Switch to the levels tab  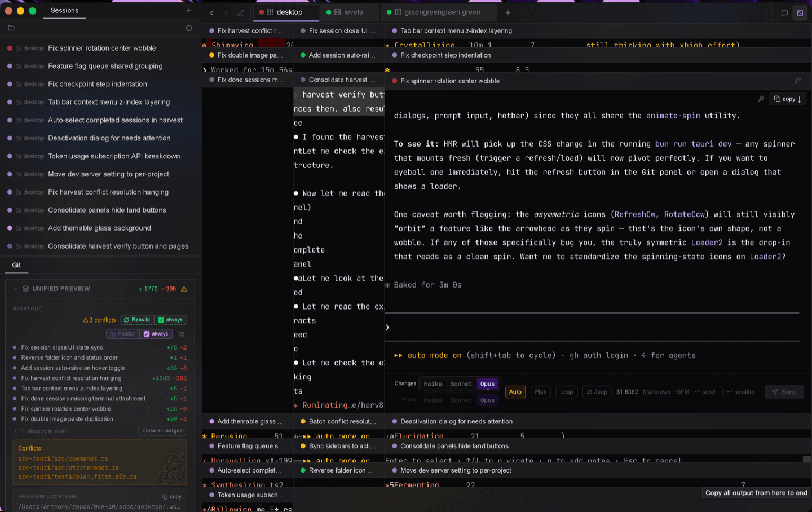pyautogui.click(x=348, y=12)
